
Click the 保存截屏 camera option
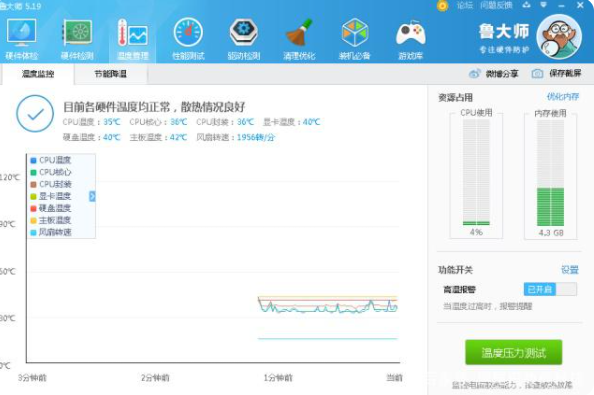556,73
